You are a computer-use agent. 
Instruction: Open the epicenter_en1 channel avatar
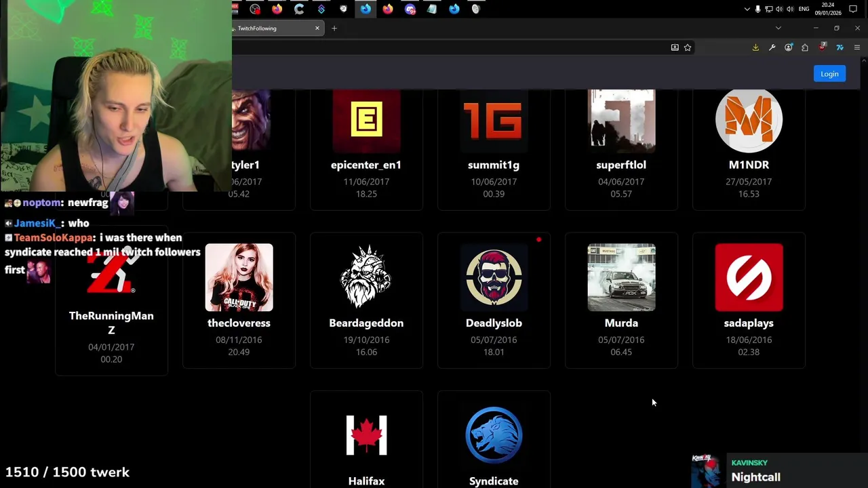(x=366, y=120)
